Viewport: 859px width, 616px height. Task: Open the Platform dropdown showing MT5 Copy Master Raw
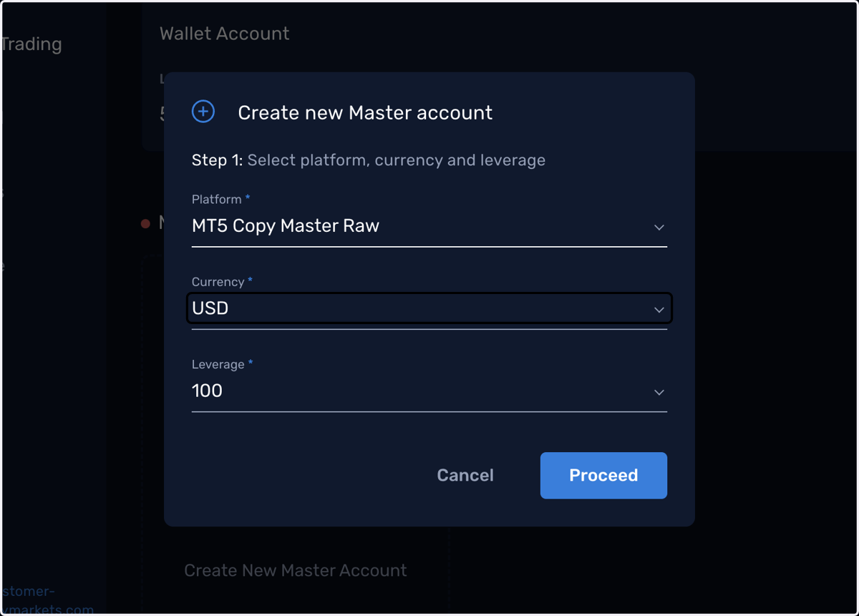pyautogui.click(x=429, y=226)
